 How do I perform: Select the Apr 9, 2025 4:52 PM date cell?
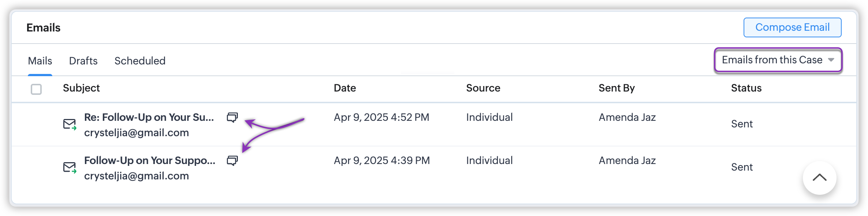(x=381, y=118)
